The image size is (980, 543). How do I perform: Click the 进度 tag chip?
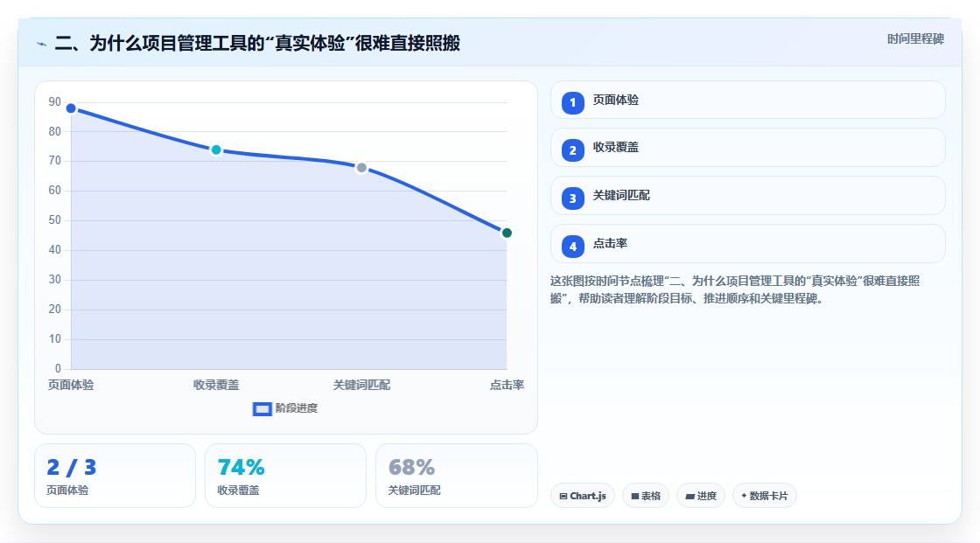pyautogui.click(x=701, y=496)
